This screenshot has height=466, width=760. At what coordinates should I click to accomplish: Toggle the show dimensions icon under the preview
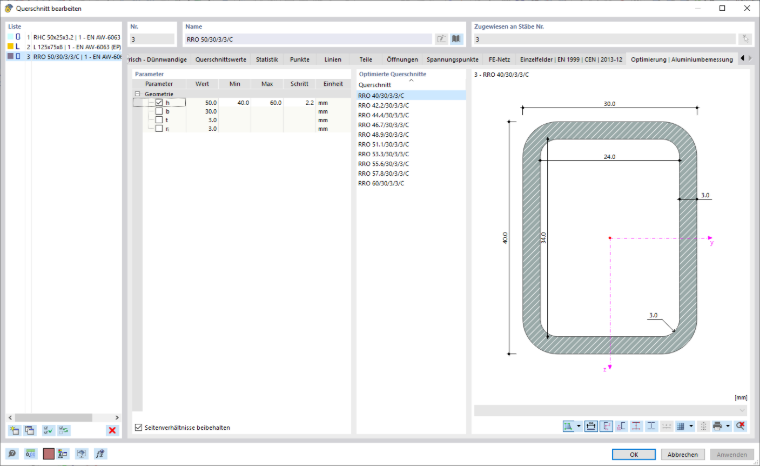591,426
